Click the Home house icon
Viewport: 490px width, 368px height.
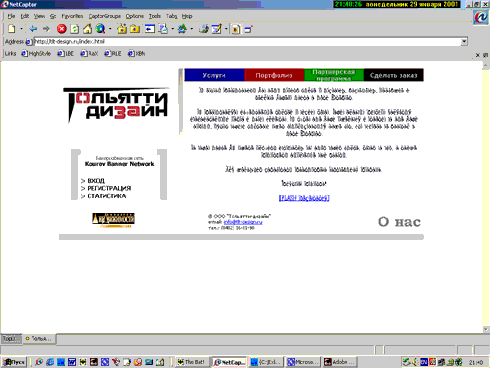87,29
